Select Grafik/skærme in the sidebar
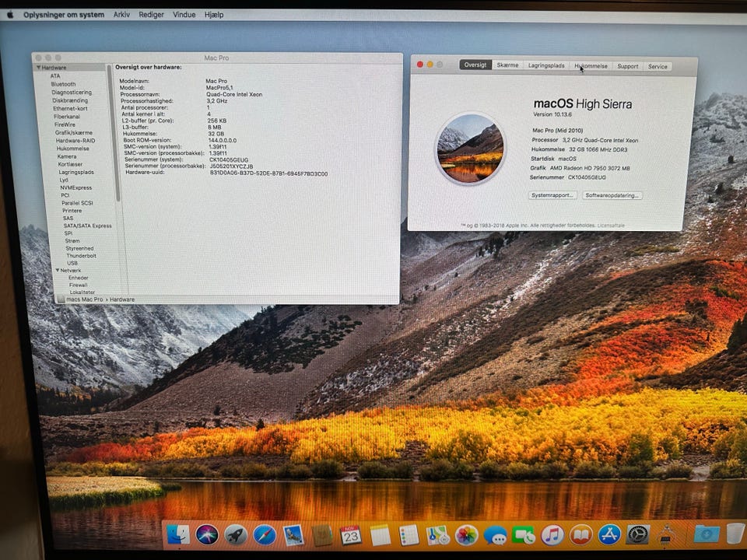Screen dimensions: 747x560 73,132
